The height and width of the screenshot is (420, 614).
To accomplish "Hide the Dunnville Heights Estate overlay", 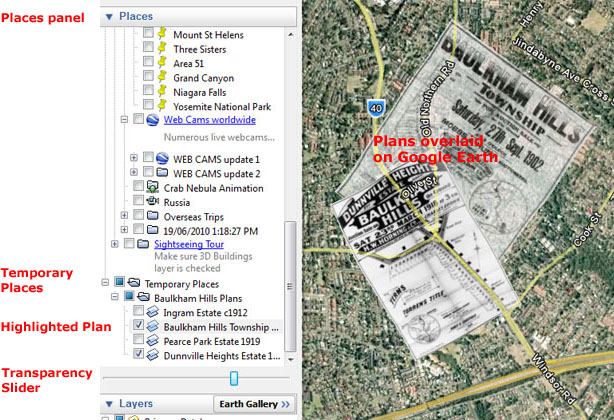I will (138, 353).
